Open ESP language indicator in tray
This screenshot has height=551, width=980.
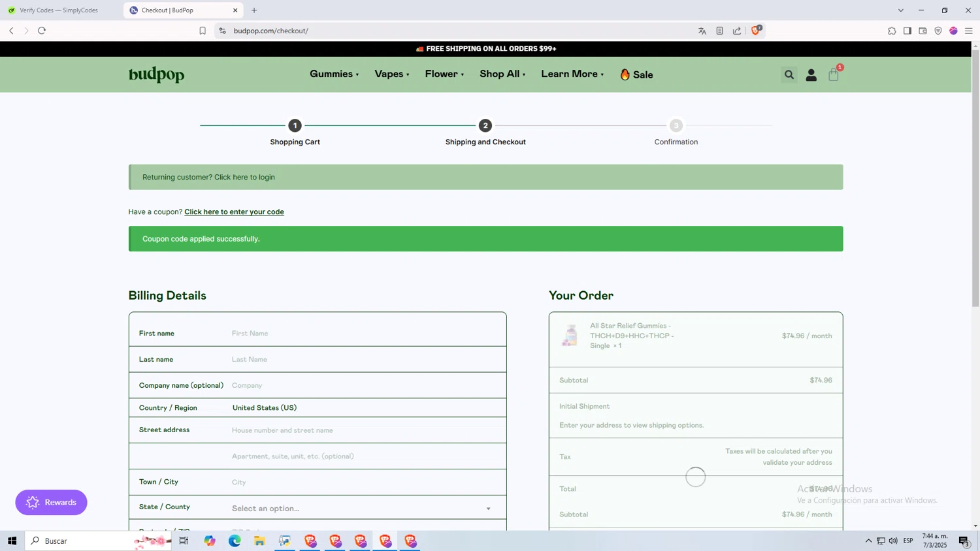[908, 541]
